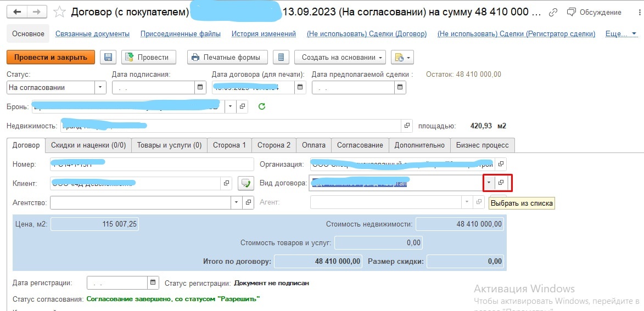The width and height of the screenshot is (644, 311).
Task: Open calendar for Дата регистрации field
Action: pyautogui.click(x=153, y=283)
